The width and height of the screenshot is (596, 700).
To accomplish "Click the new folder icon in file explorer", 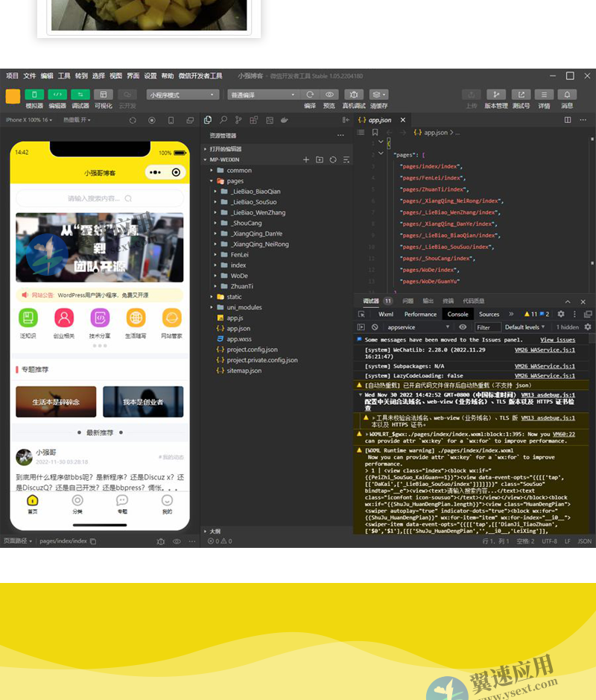I will coord(320,160).
